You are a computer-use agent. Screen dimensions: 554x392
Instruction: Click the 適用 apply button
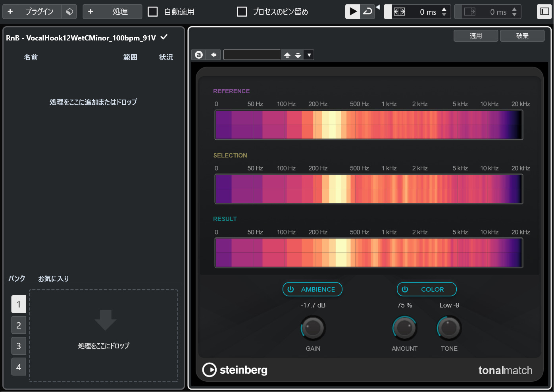476,36
